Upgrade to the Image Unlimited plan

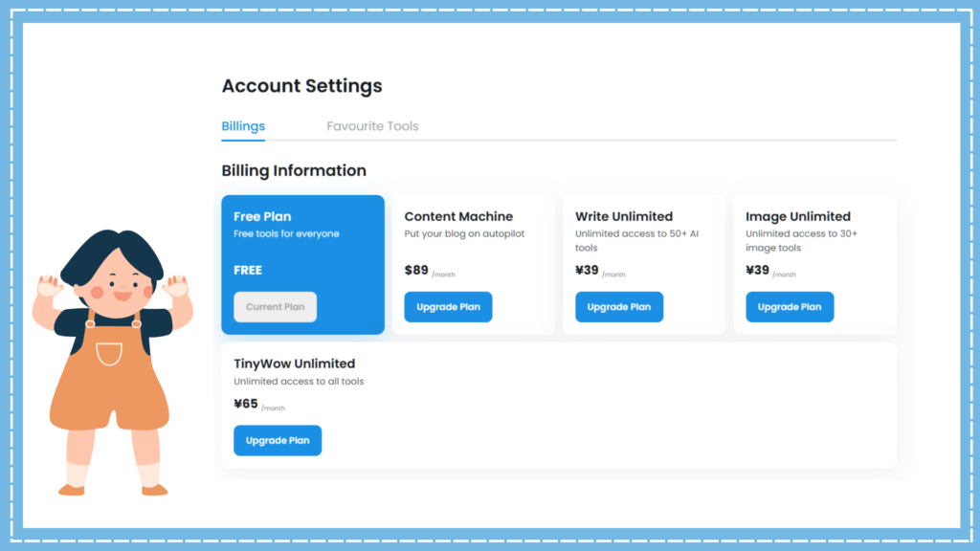(790, 307)
